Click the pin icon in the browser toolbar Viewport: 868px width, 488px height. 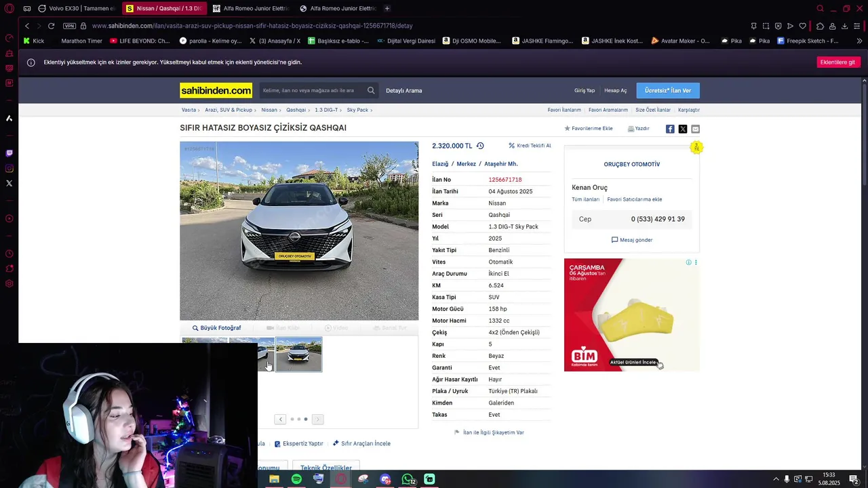coord(753,26)
